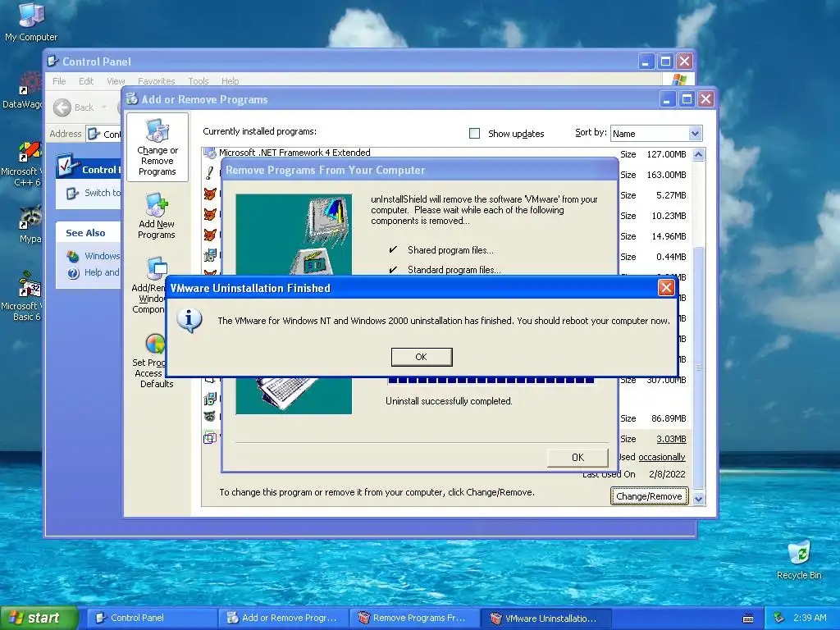This screenshot has width=840, height=630.
Task: Open Help menu in Control Panel
Action: (x=230, y=81)
